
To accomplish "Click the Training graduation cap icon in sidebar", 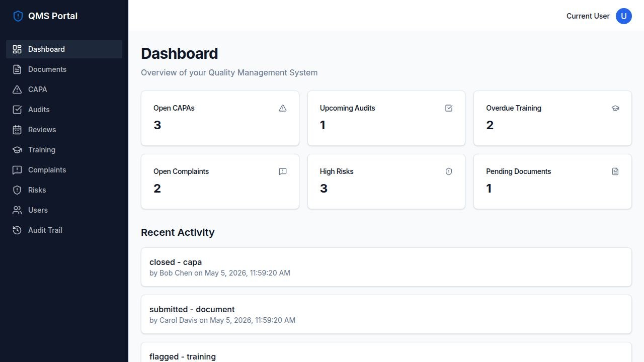I will point(17,150).
